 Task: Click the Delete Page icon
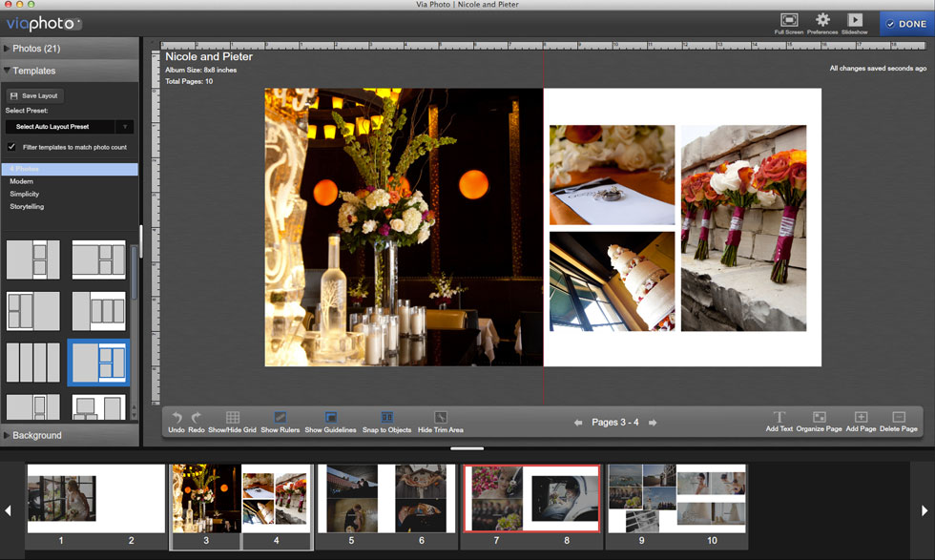(x=898, y=418)
